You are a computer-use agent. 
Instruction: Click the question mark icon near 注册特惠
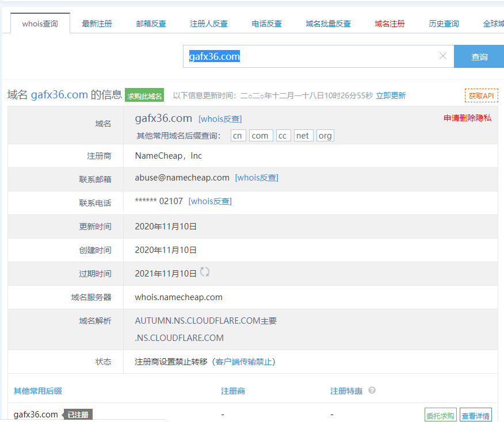372,390
